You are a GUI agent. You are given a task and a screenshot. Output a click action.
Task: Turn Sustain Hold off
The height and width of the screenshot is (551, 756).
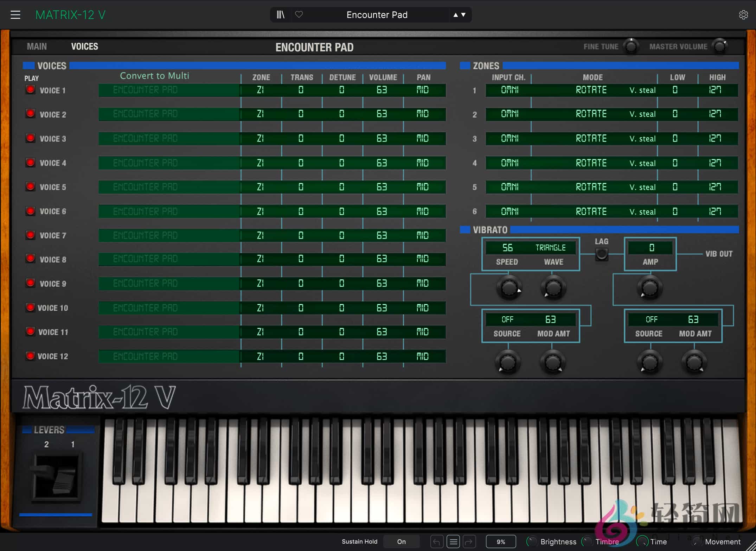click(x=401, y=541)
